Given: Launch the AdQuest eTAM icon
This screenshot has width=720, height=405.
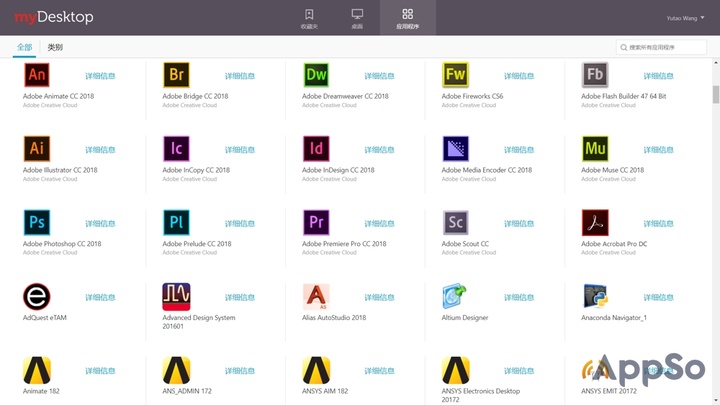Looking at the screenshot, I should 36,296.
